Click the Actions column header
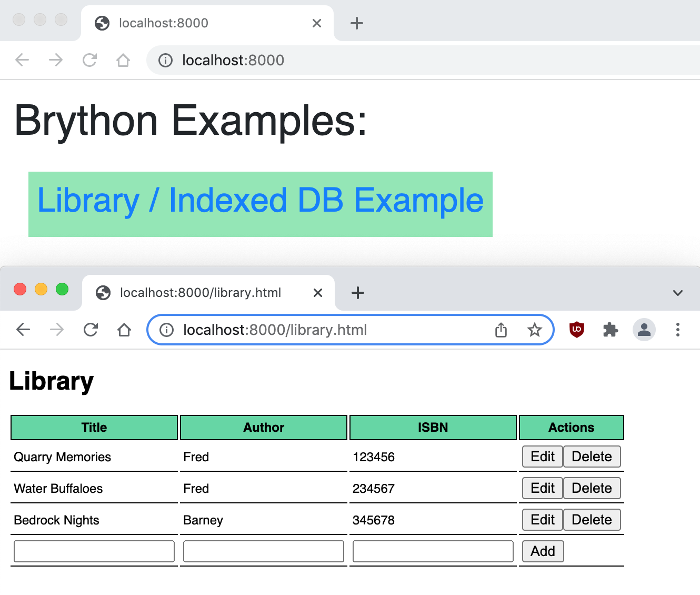 (572, 428)
